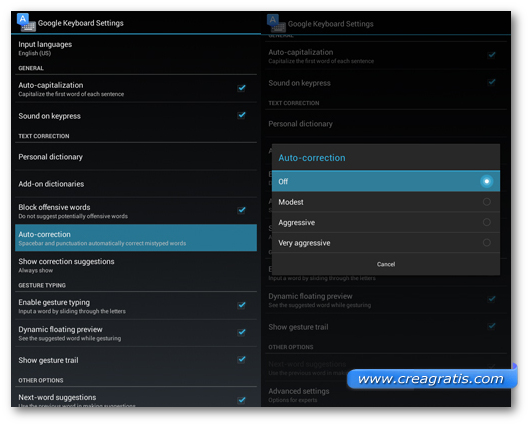Click 'Input a word by sliding' subtitle in left panel
530x426 pixels.
(72, 311)
